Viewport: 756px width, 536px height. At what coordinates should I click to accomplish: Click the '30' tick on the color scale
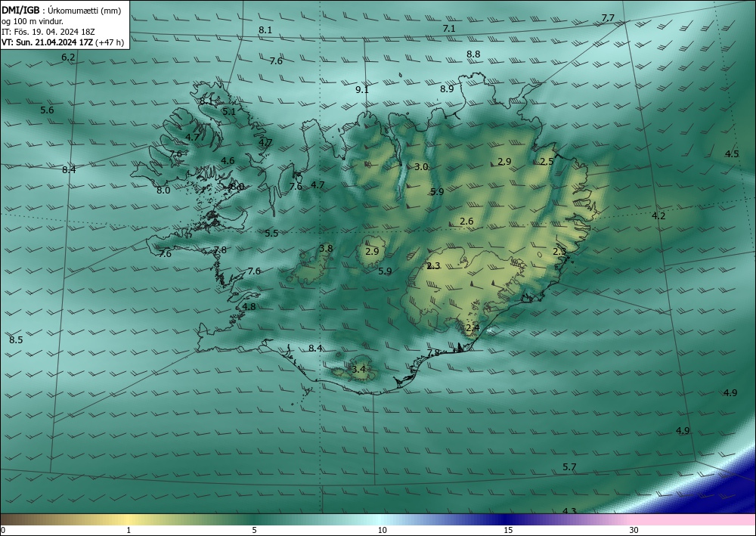pyautogui.click(x=634, y=530)
